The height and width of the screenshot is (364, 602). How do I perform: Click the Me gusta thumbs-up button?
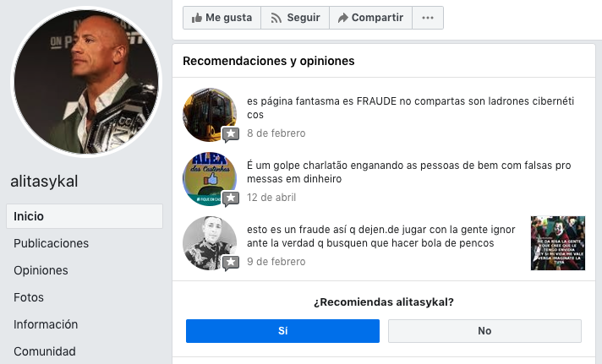(222, 18)
